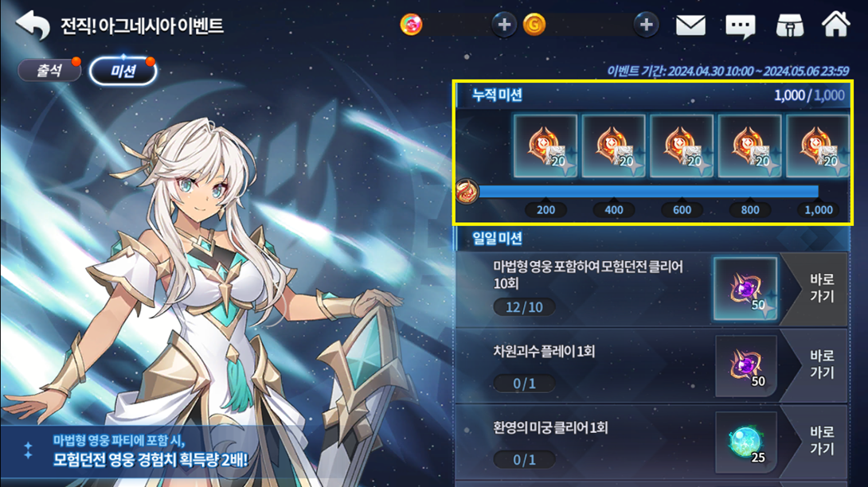
Task: Claim the 200-point cumulative reward
Action: [545, 146]
